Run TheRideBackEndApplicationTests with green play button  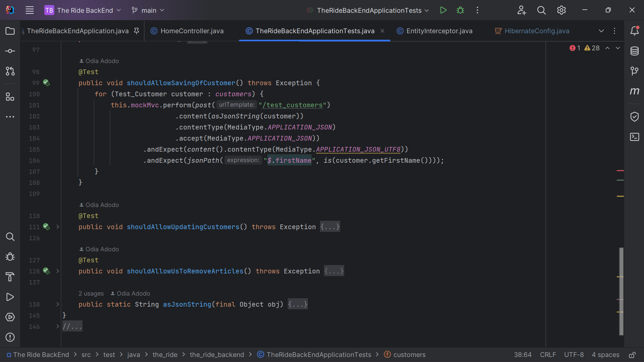click(443, 10)
